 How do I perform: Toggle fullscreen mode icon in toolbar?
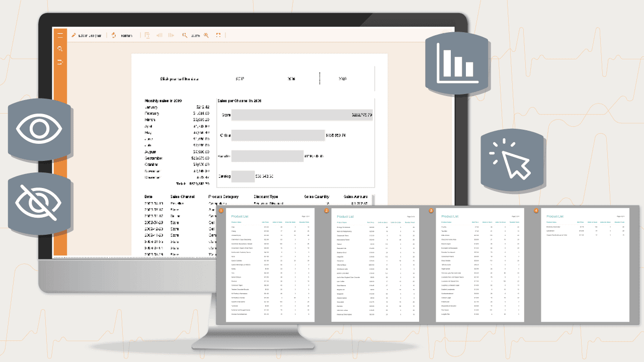[x=218, y=35]
